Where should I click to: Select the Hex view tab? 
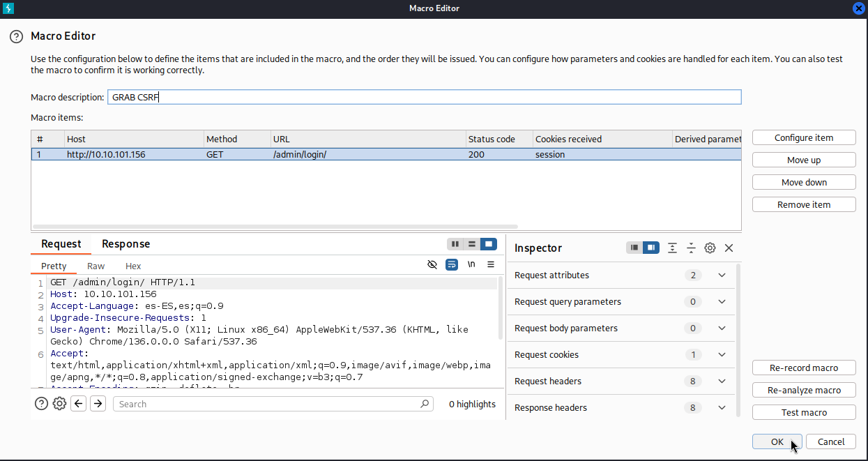133,266
